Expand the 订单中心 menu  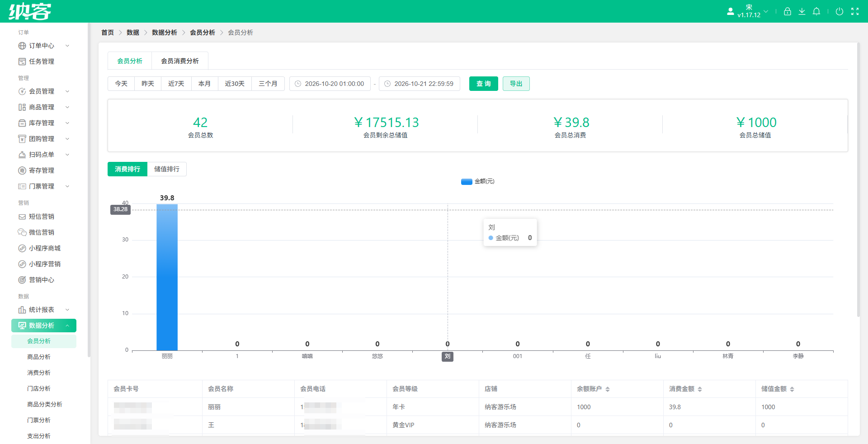tap(44, 46)
